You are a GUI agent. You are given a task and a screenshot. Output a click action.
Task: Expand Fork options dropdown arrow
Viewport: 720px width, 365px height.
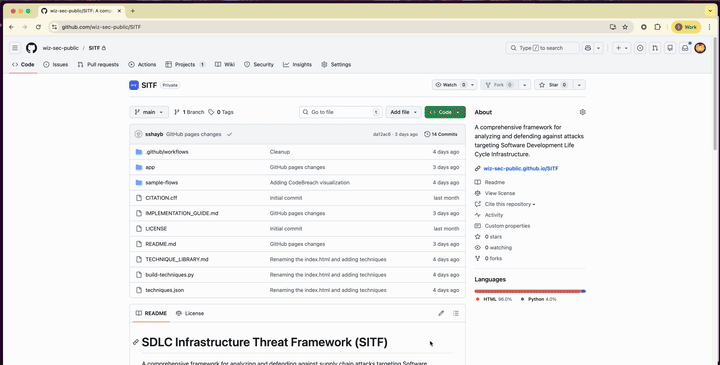coord(524,85)
